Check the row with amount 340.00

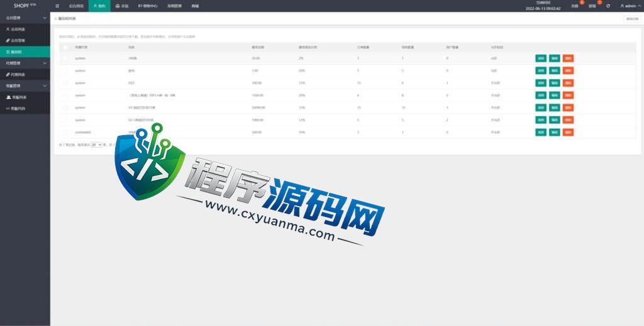pos(65,83)
